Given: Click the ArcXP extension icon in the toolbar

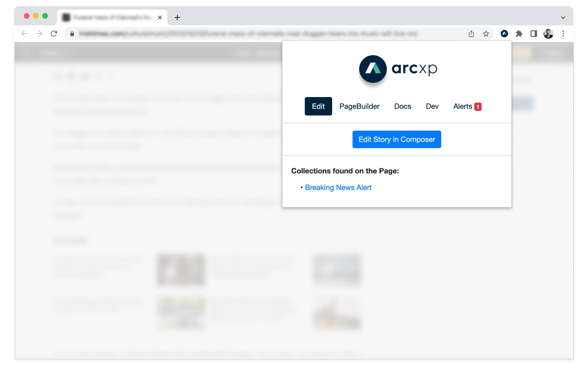Looking at the screenshot, I should tap(504, 33).
